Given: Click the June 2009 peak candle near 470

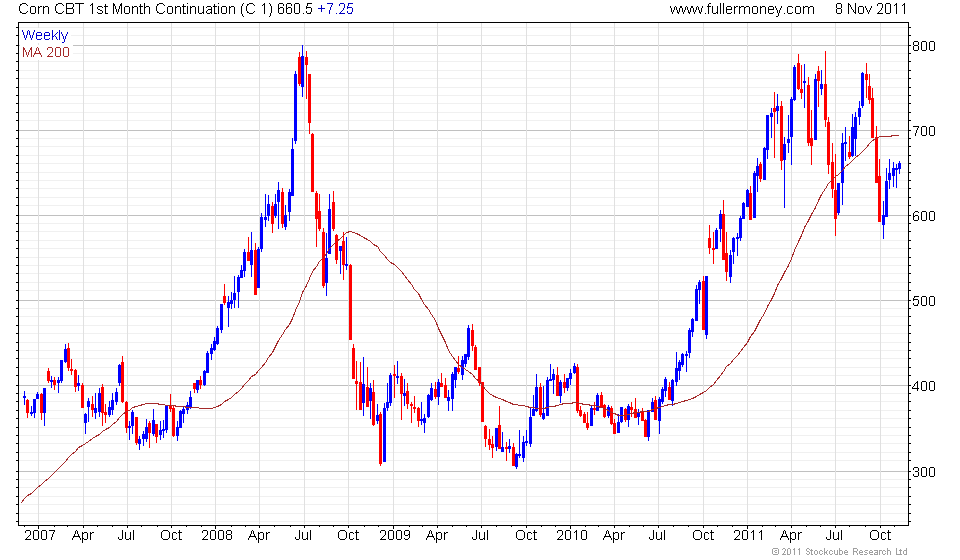Looking at the screenshot, I should [x=469, y=344].
